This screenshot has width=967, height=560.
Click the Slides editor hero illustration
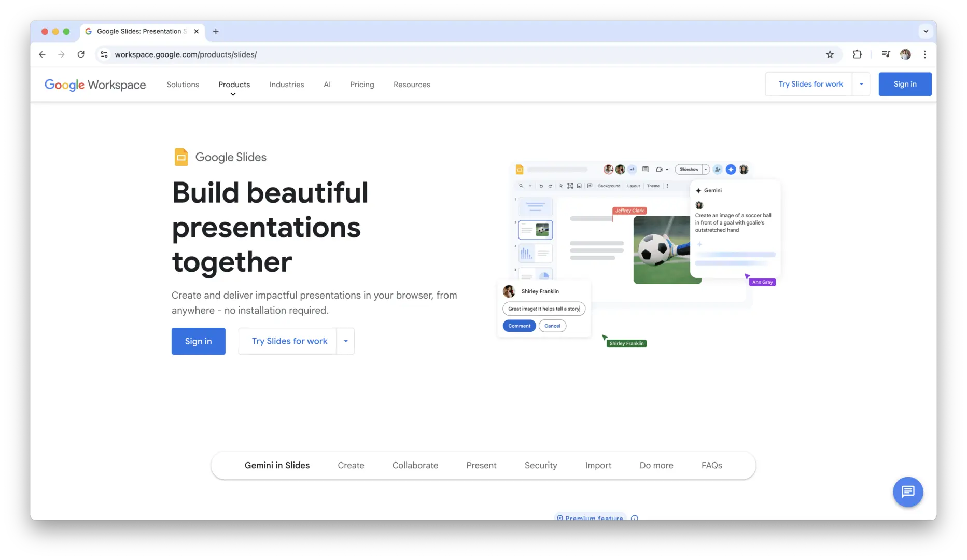pyautogui.click(x=639, y=254)
